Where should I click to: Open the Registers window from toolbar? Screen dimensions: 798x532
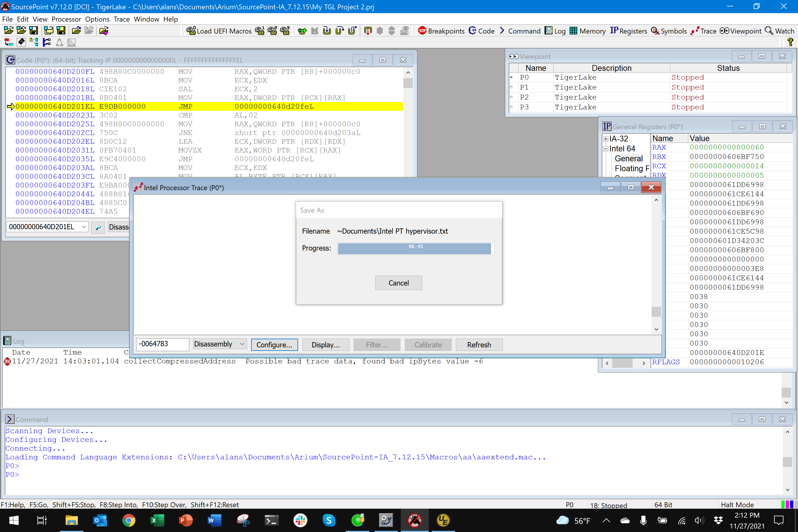coord(629,31)
